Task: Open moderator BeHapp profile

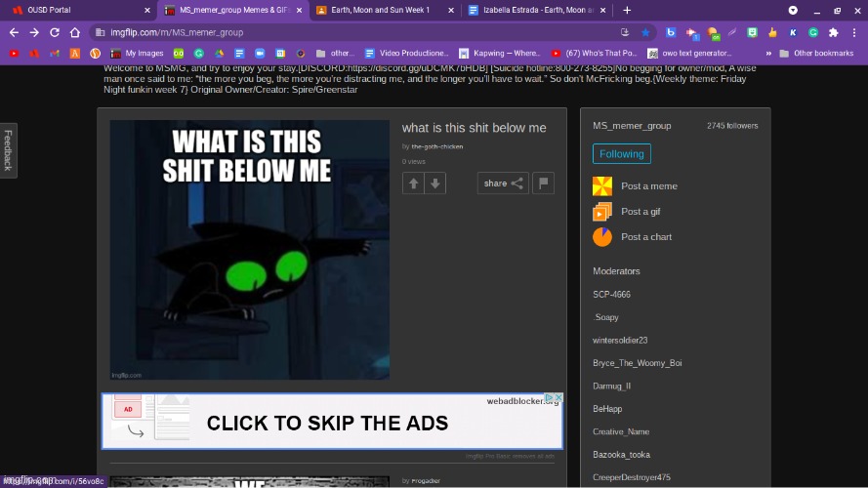Action: tap(607, 409)
